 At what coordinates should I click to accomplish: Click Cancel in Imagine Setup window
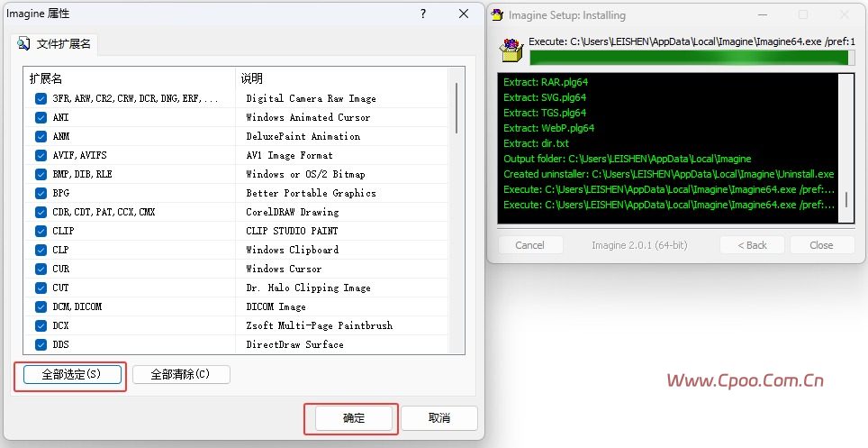pyautogui.click(x=529, y=245)
